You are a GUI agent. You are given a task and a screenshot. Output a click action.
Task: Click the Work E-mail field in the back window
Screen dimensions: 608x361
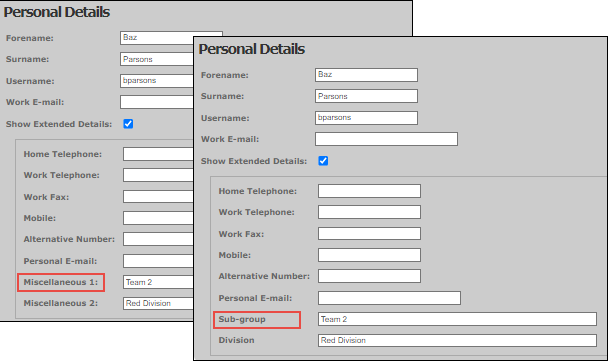point(157,102)
